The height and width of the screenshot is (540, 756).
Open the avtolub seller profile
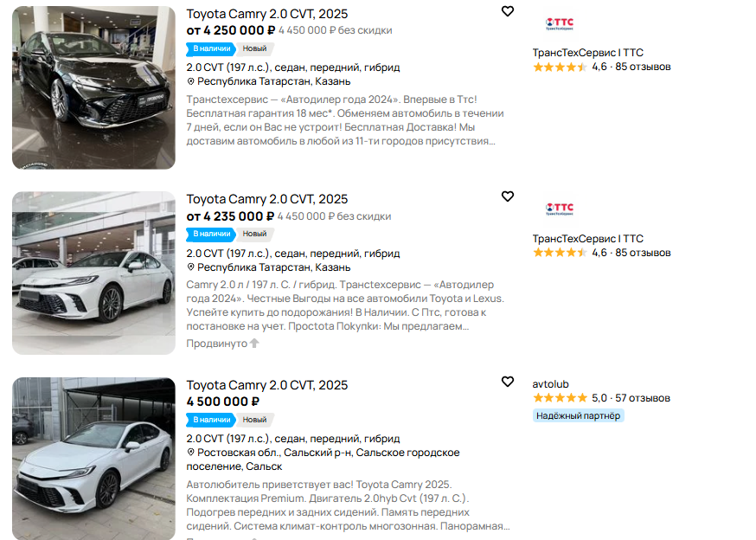(551, 384)
